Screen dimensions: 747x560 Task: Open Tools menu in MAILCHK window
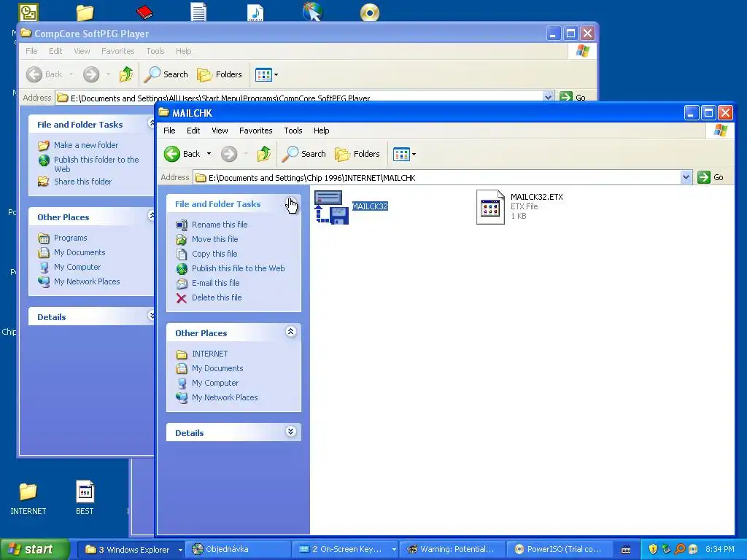pos(293,131)
